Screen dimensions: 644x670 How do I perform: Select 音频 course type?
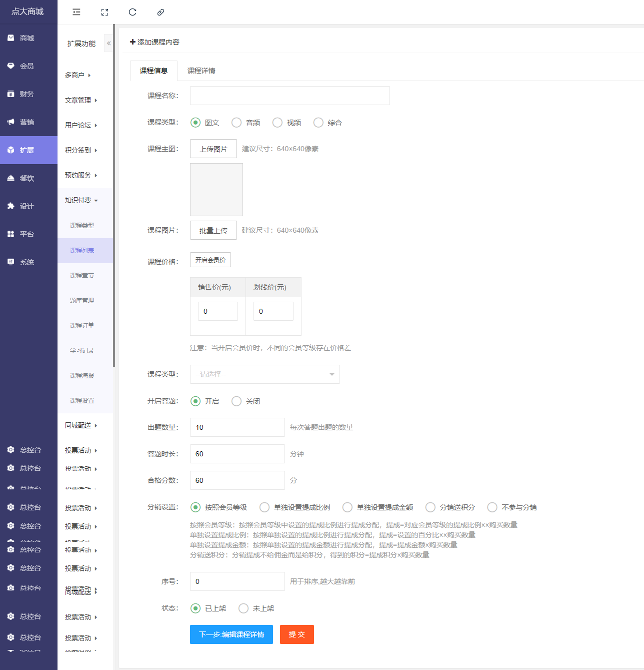click(236, 123)
